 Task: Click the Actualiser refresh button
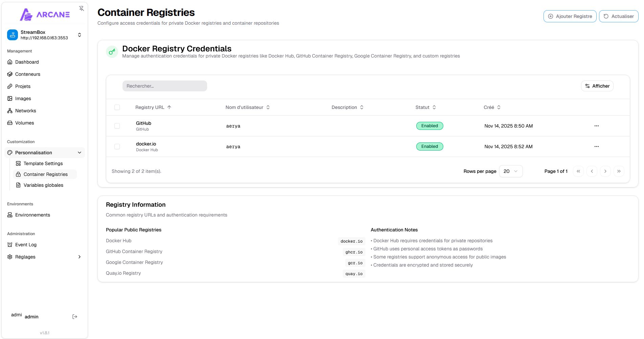click(619, 16)
